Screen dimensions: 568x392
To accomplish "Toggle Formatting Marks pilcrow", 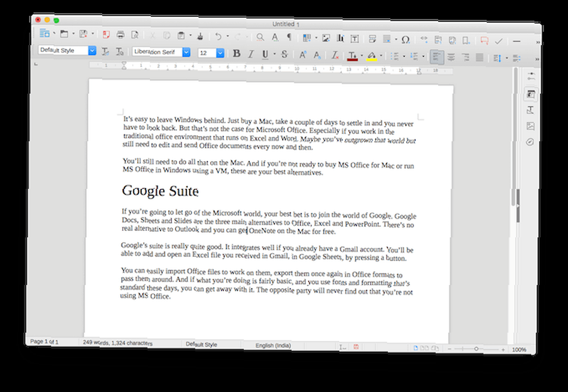I will pos(290,37).
